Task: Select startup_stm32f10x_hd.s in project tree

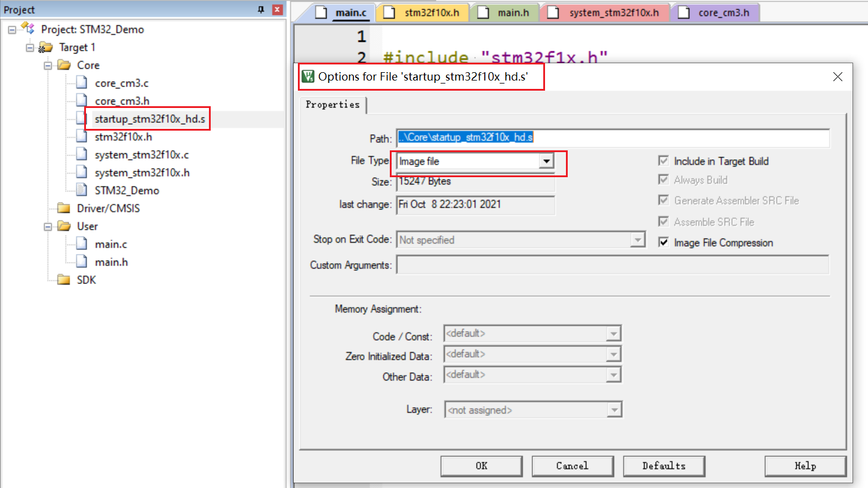Action: click(150, 119)
